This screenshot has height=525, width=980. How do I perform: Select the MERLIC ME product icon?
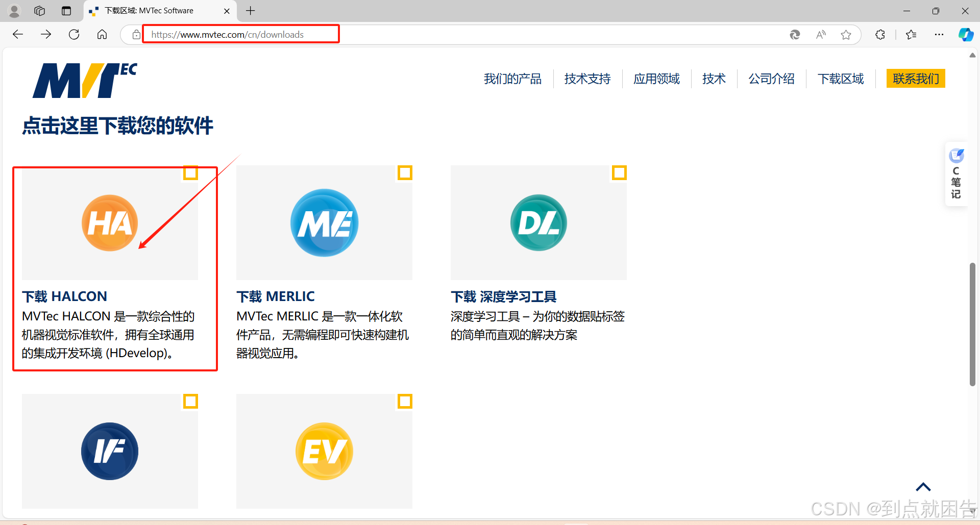[x=324, y=222]
